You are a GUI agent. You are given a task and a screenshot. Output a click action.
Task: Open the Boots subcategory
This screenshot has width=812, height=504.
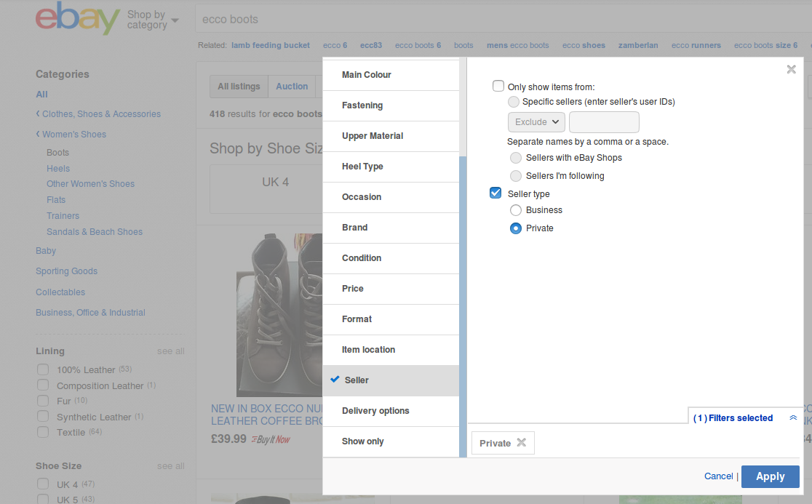(57, 153)
